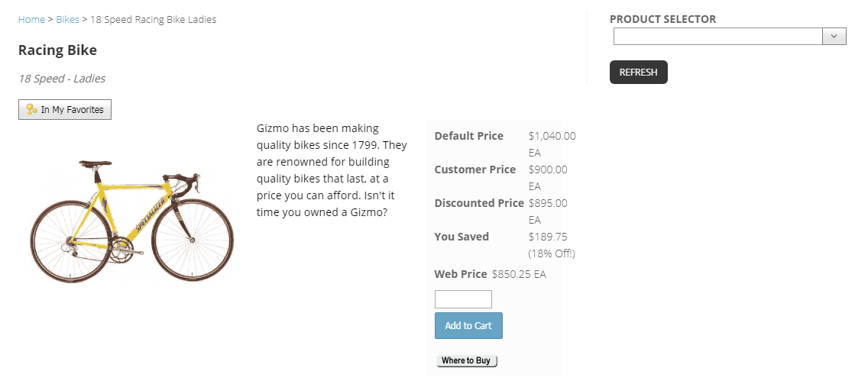The height and width of the screenshot is (381, 868).
Task: Click the yellow racing bike image
Action: coord(131,218)
